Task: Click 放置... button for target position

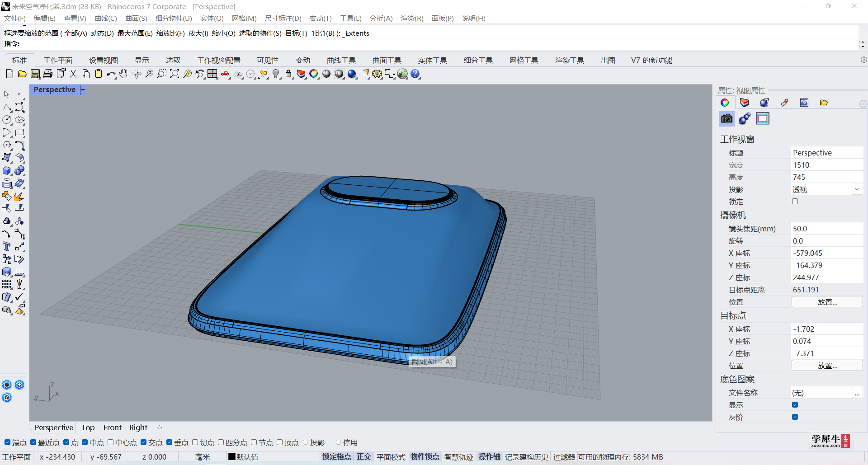Action: click(x=827, y=366)
